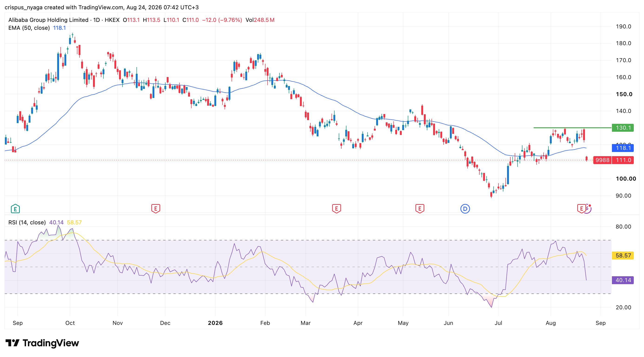Click the yellow 58.57 RSI axis label
This screenshot has width=644, height=357.
click(623, 256)
